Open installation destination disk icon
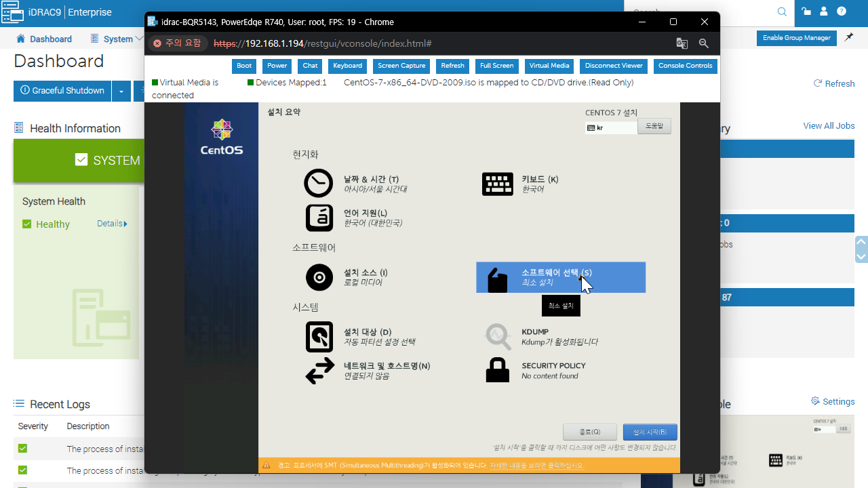This screenshot has height=488, width=868. pyautogui.click(x=319, y=337)
